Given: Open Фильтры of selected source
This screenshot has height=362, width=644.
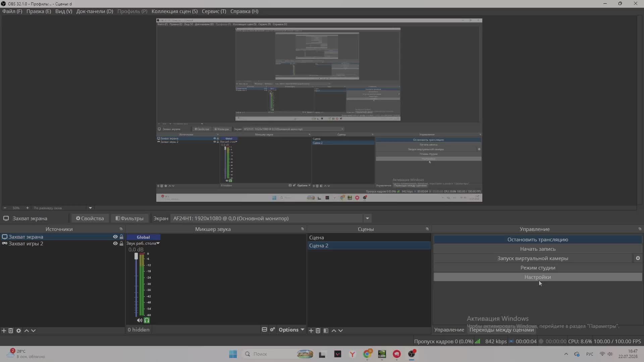Looking at the screenshot, I should (129, 218).
